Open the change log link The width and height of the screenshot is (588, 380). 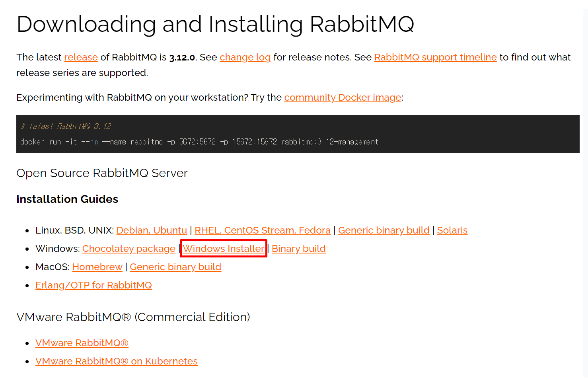point(245,57)
